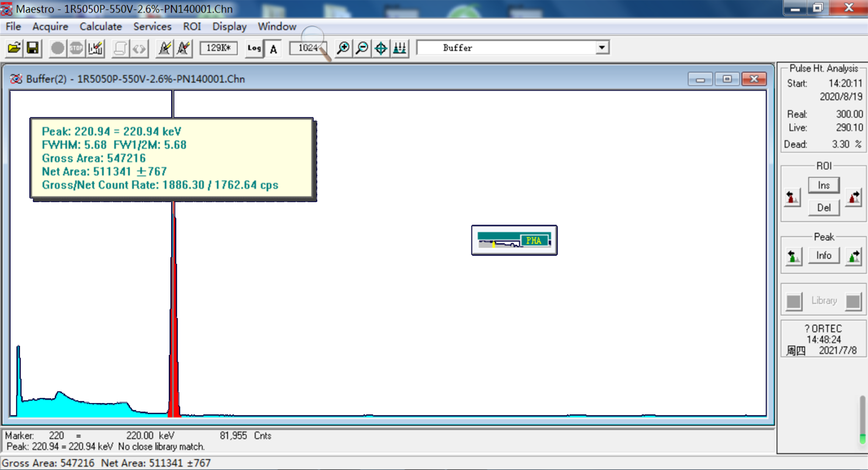Viewport: 868px width, 470px height.
Task: Open the File menu
Action: 13,26
